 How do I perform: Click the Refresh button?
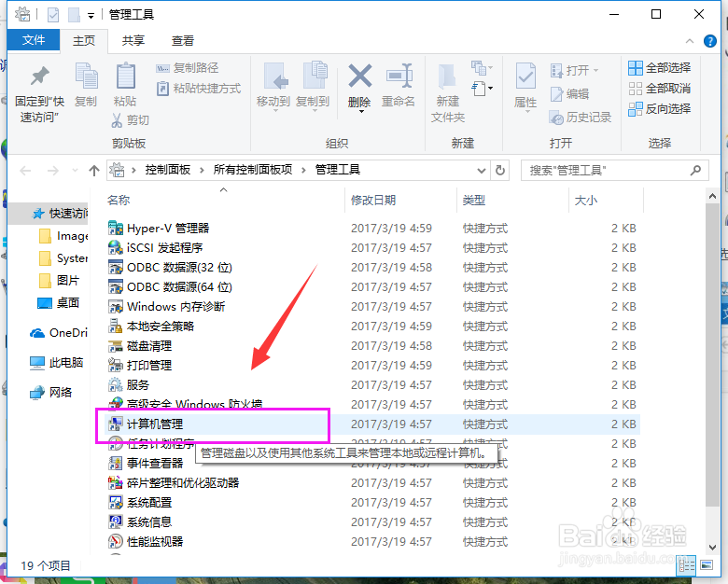[500, 171]
